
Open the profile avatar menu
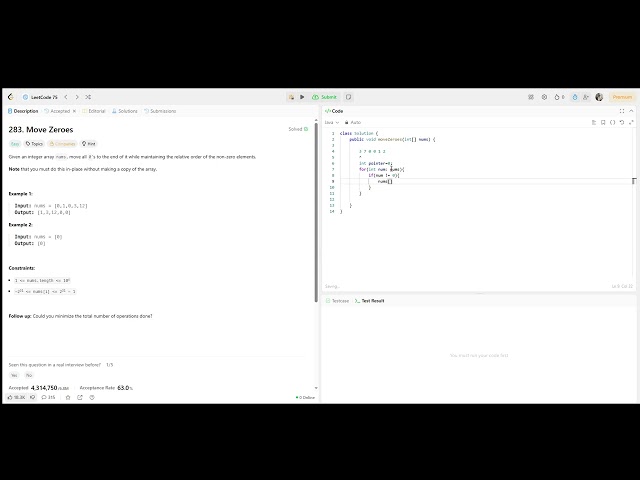coord(599,97)
